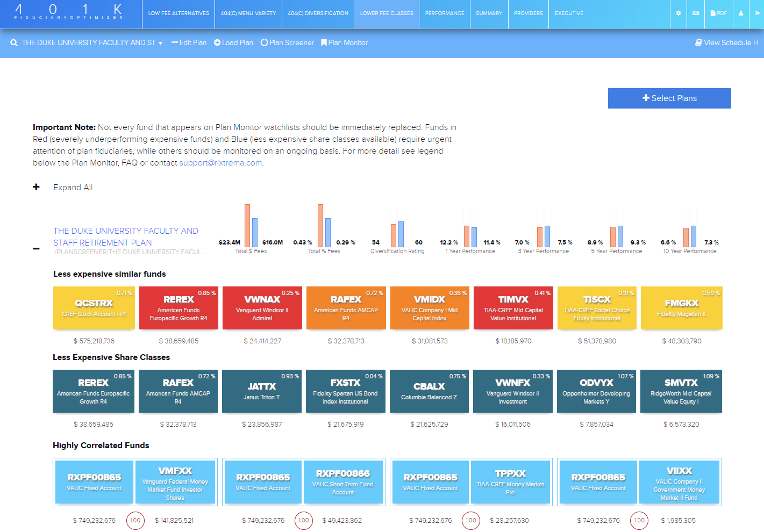This screenshot has height=532, width=764.
Task: Open Plan Screener
Action: [287, 43]
